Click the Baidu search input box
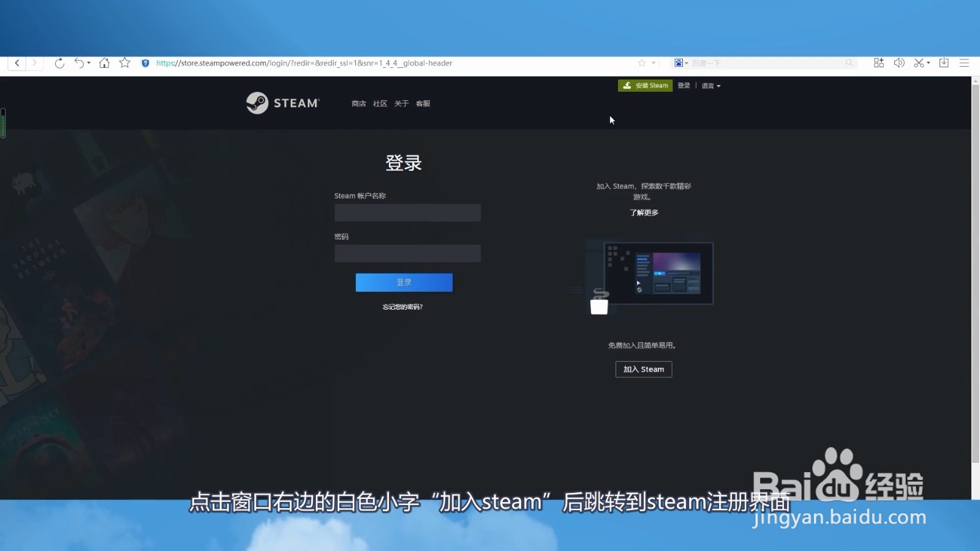 tap(767, 63)
